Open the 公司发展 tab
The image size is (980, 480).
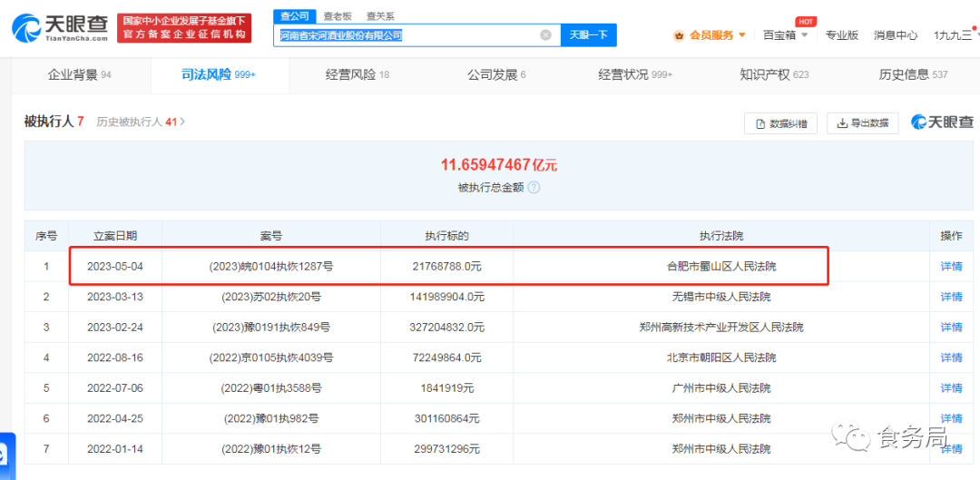coord(496,75)
